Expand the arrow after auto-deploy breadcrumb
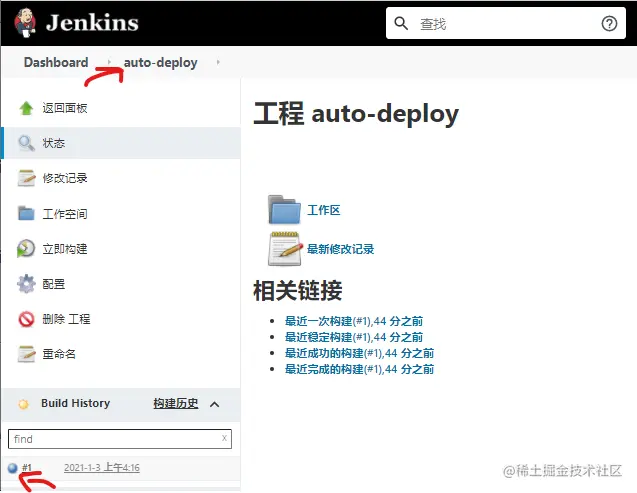Viewport: 637px width, 493px height. (x=218, y=62)
